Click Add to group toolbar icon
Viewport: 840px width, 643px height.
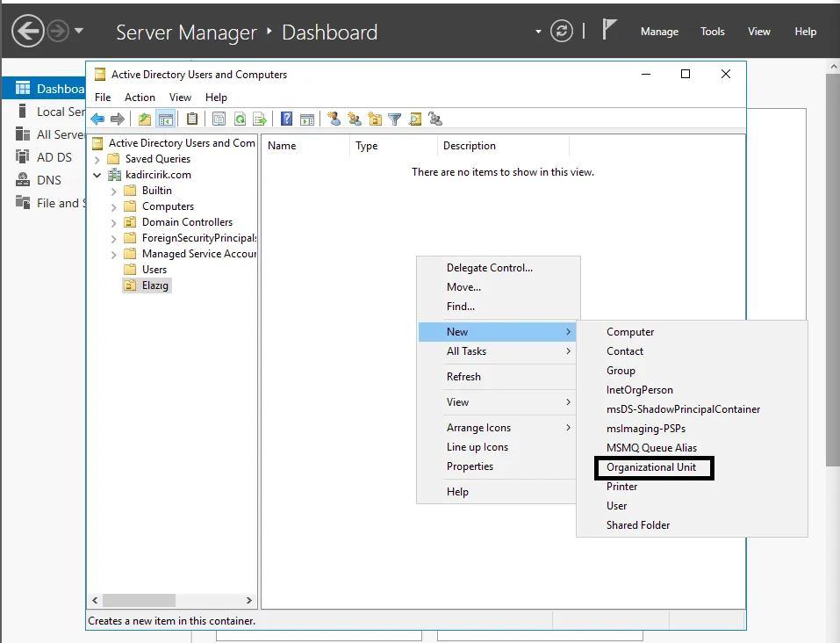tap(435, 119)
